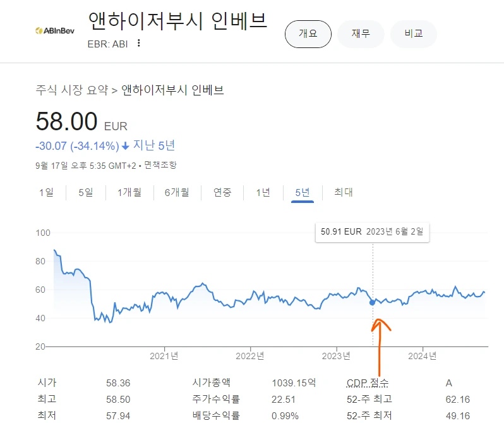Switch chart to 1년 range
Screen dimensions: 504x423
263,192
